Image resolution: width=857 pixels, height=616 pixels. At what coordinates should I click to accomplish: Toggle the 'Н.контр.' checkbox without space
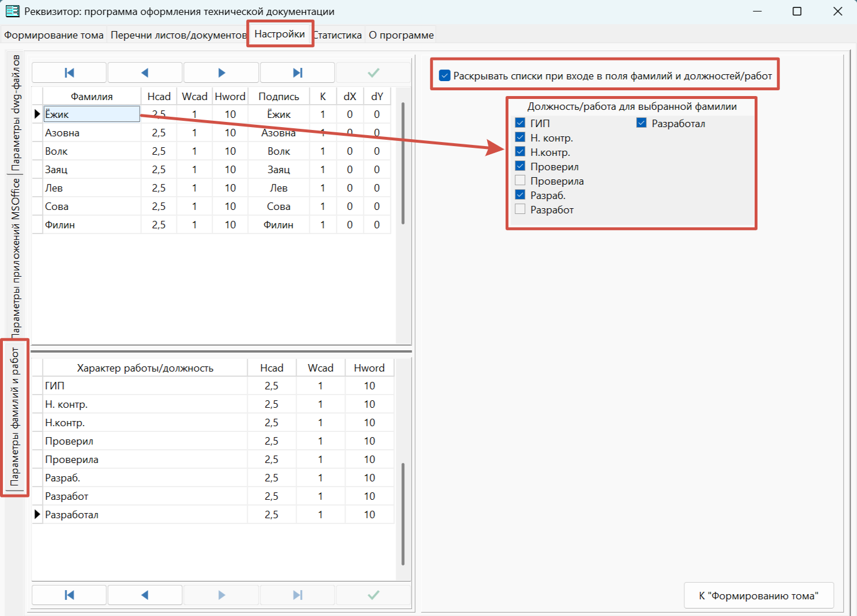[x=520, y=151]
